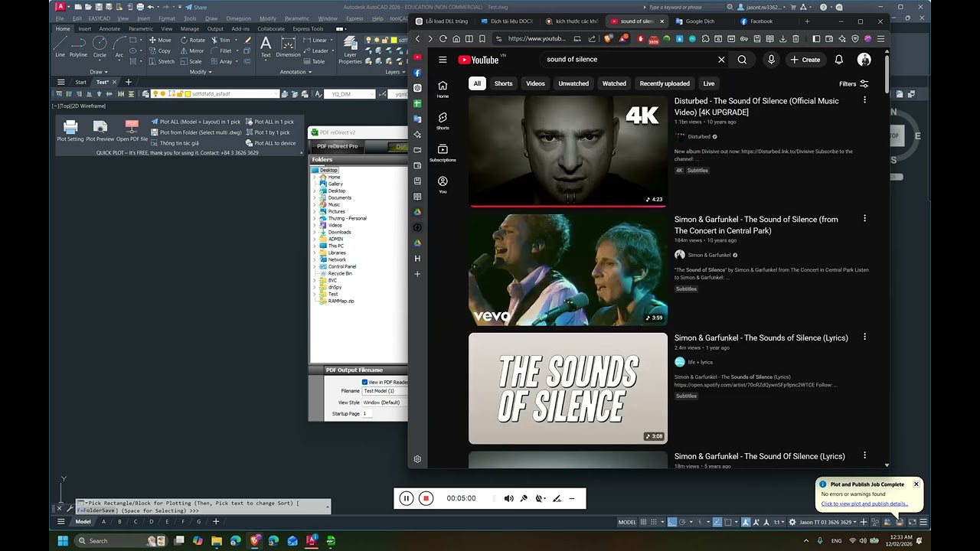
Task: Insert a Table from Annotation panel
Action: click(314, 61)
